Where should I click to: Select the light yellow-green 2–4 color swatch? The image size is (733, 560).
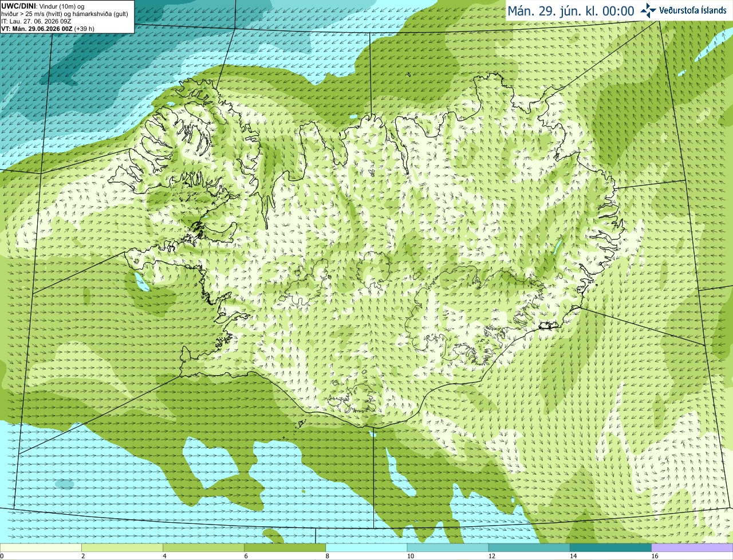123,547
